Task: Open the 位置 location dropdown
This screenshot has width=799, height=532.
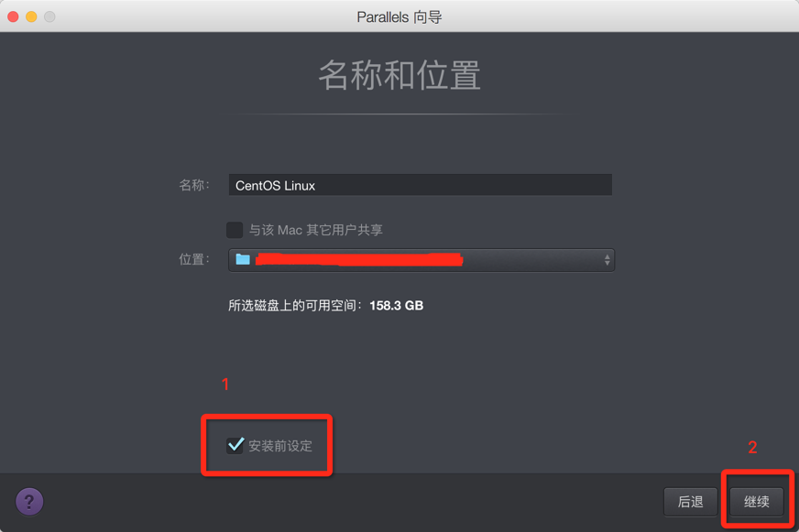Action: click(x=421, y=260)
